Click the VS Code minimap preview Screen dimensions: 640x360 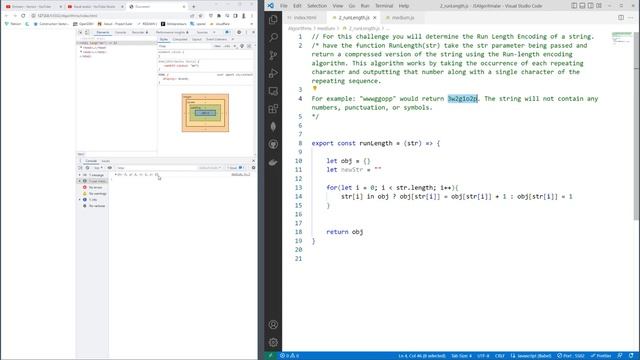point(622,38)
